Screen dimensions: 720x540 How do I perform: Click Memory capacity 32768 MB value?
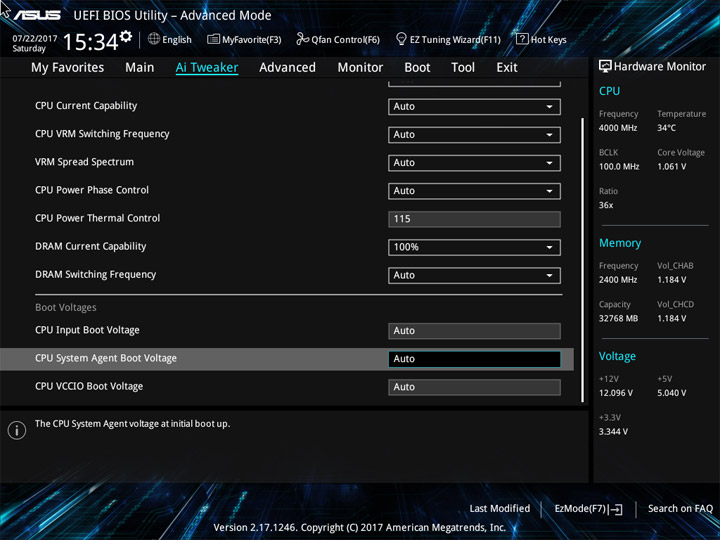pos(618,318)
